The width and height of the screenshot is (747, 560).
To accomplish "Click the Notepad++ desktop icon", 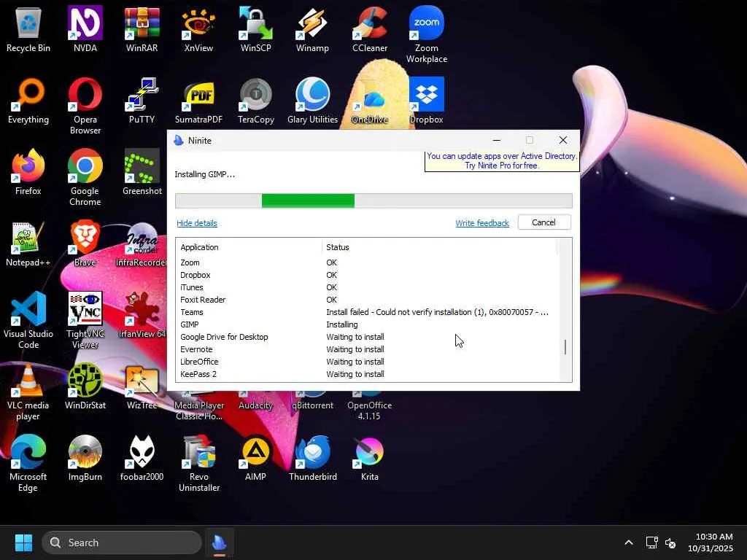I will tap(28, 244).
